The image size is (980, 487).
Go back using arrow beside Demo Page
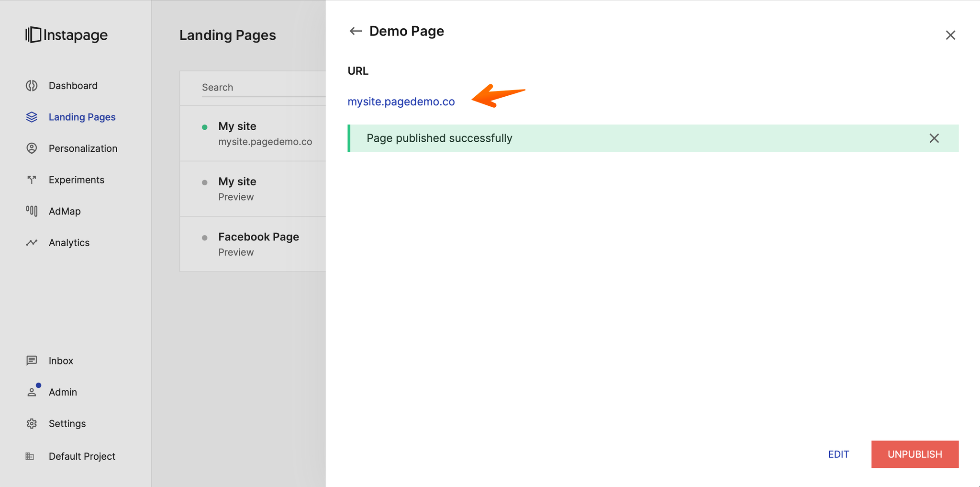click(x=356, y=32)
